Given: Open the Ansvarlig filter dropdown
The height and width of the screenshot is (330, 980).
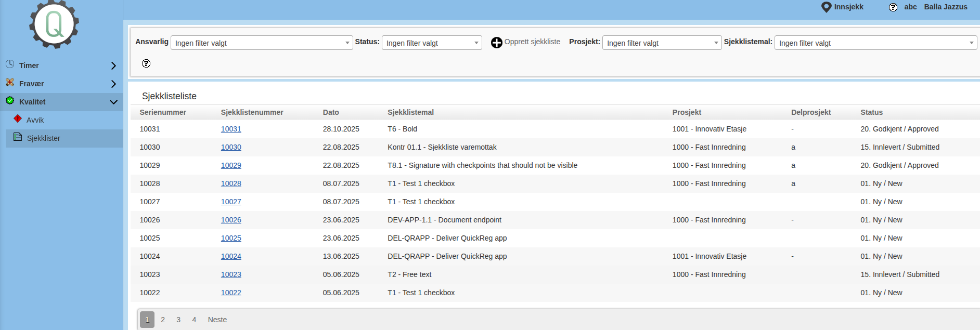Looking at the screenshot, I should pos(261,43).
